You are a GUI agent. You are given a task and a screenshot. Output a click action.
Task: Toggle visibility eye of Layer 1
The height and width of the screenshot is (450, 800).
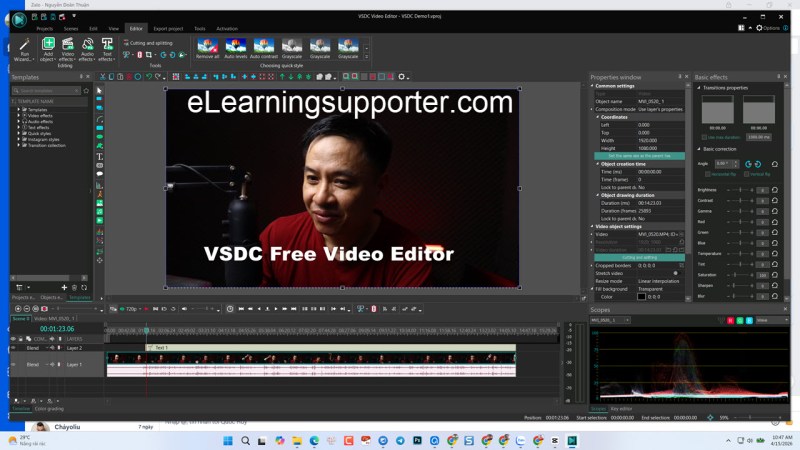pyautogui.click(x=13, y=364)
